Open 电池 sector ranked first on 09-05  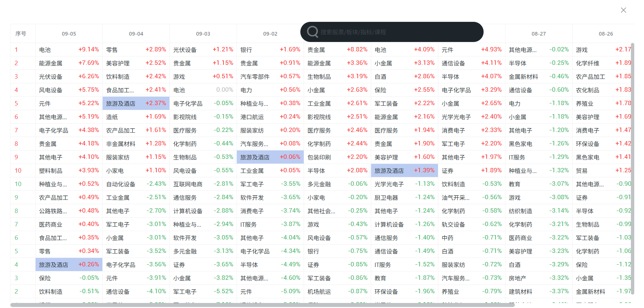coord(45,50)
